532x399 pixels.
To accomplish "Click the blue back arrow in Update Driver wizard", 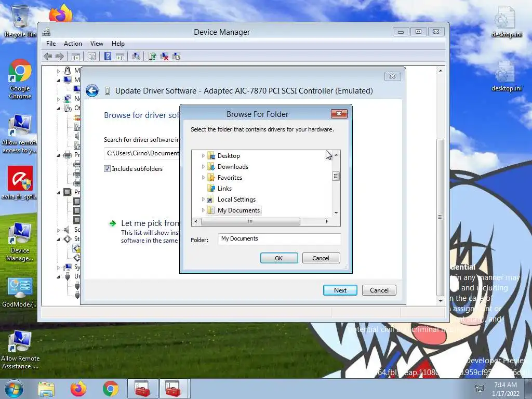I will coord(92,91).
